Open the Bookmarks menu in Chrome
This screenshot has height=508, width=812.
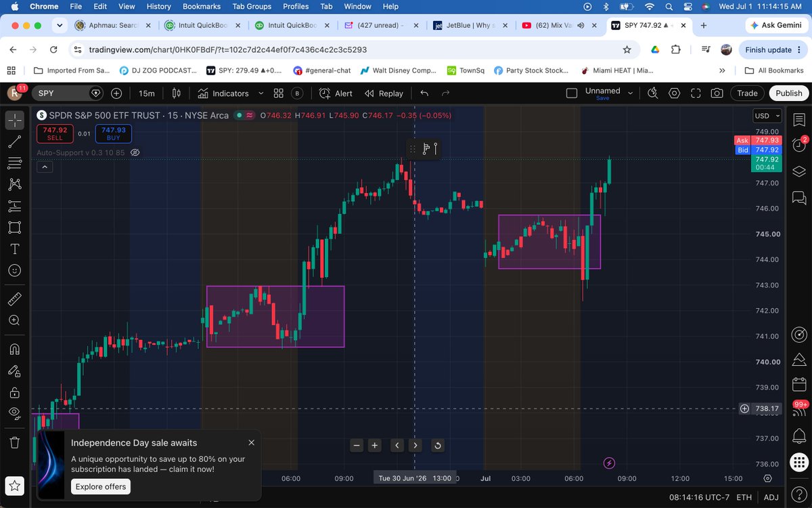[202, 6]
